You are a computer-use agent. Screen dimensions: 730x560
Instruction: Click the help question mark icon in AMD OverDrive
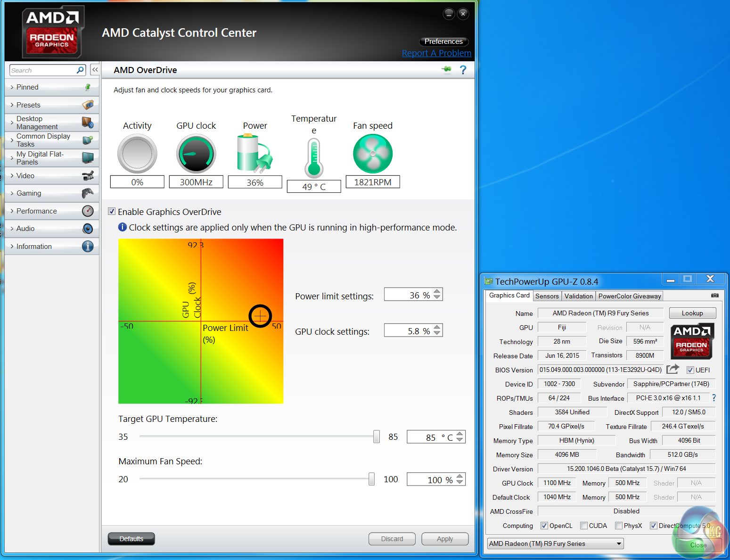point(463,70)
